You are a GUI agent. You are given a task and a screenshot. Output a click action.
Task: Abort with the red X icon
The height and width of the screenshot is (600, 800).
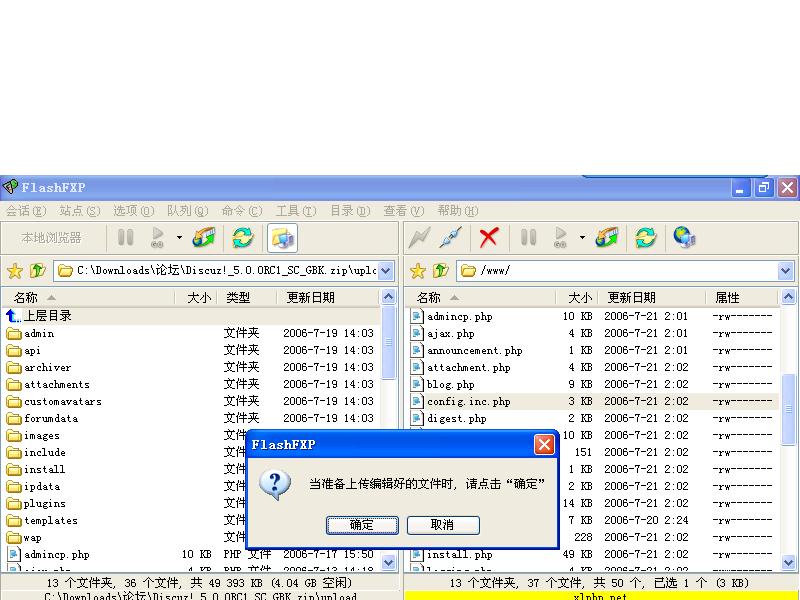coord(489,238)
